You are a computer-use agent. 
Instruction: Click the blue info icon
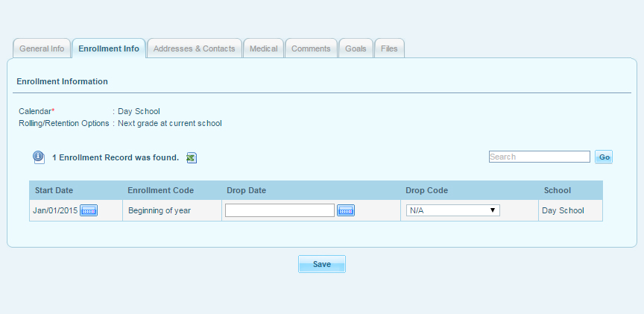click(x=39, y=157)
